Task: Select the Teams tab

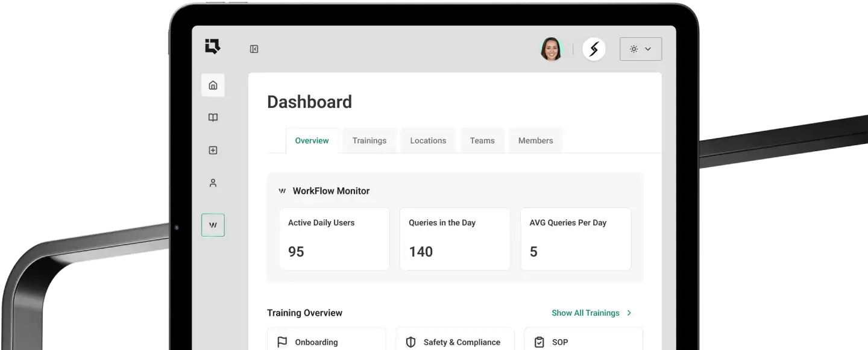Action: coord(482,141)
